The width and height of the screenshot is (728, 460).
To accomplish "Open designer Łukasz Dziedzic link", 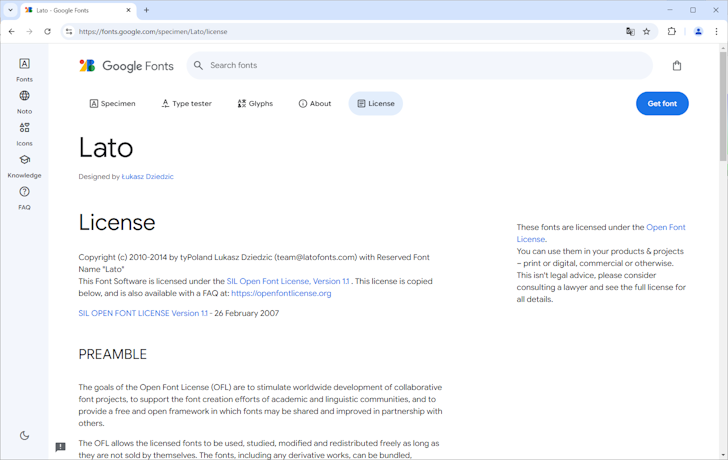I will click(x=147, y=176).
